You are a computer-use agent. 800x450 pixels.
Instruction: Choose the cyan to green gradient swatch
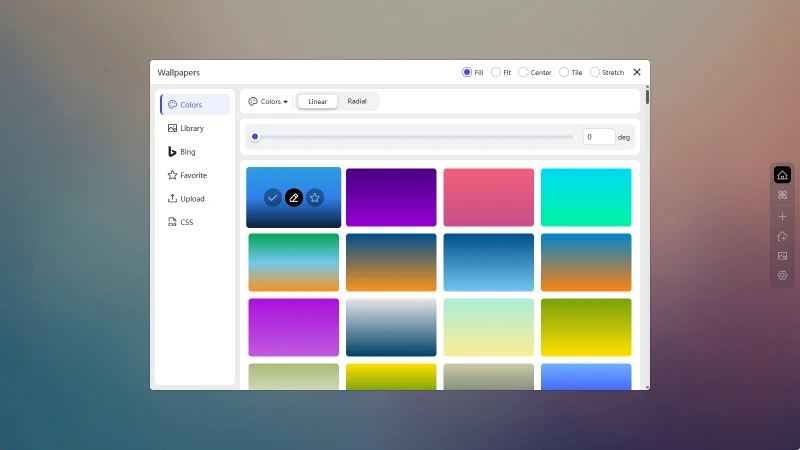click(x=586, y=197)
